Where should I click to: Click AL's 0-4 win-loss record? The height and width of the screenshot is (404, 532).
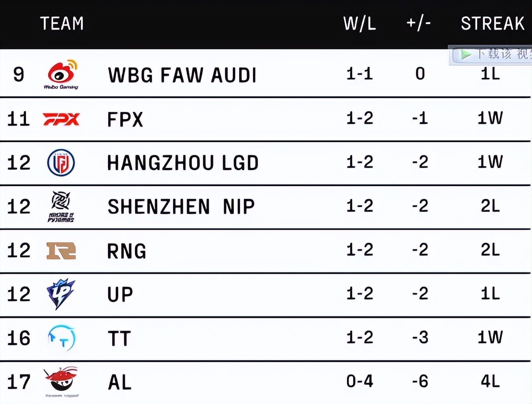[x=359, y=381]
